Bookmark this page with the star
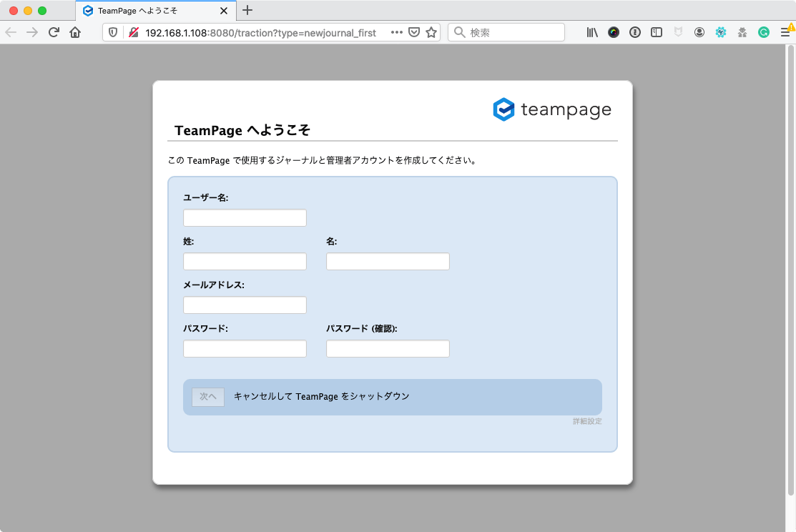The image size is (796, 532). click(x=431, y=32)
